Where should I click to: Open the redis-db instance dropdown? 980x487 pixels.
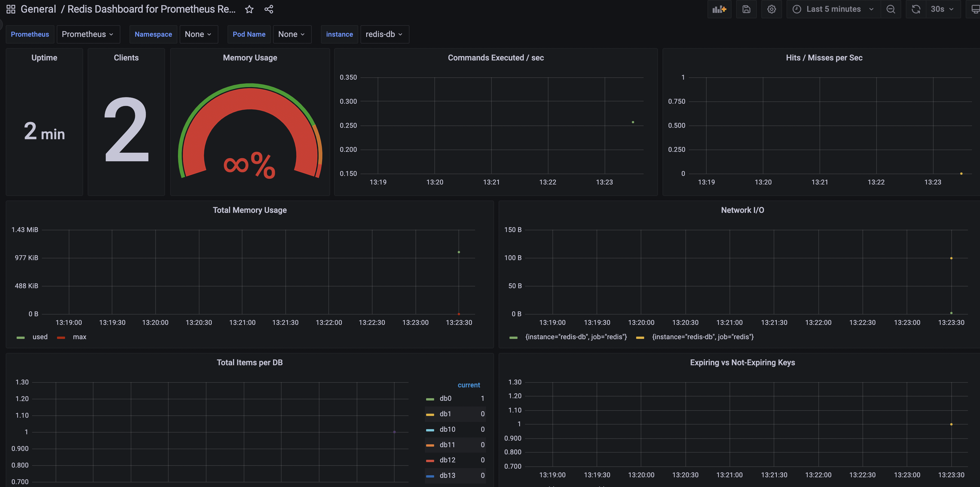pyautogui.click(x=384, y=34)
